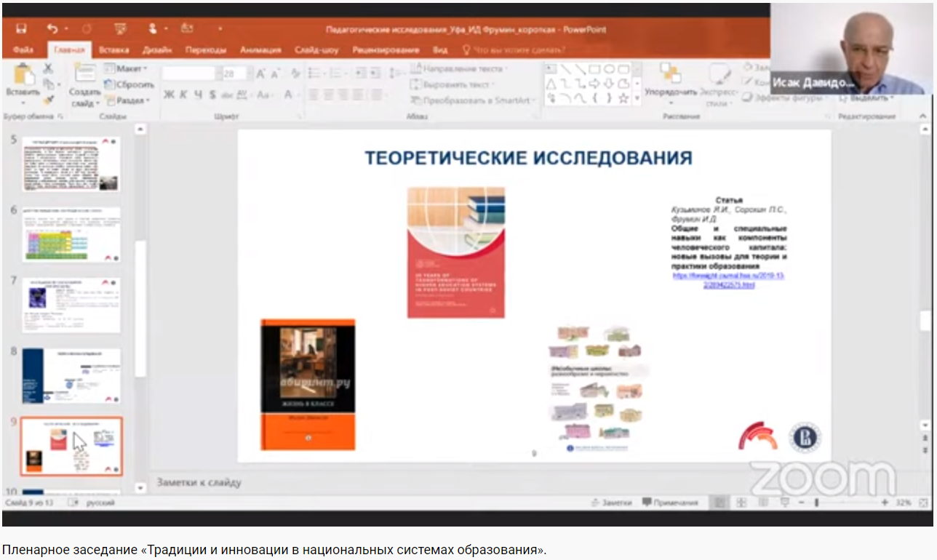The height and width of the screenshot is (560, 937).
Task: Open the Макет layout dropdown
Action: (126, 68)
